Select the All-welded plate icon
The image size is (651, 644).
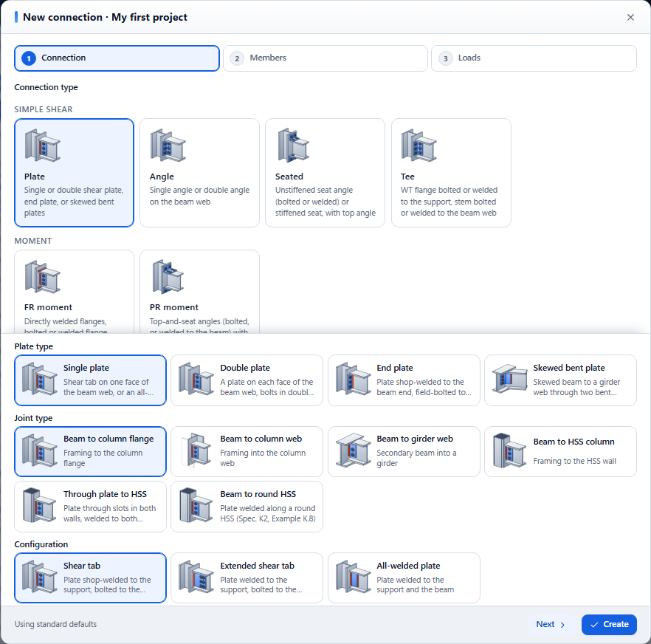[354, 576]
